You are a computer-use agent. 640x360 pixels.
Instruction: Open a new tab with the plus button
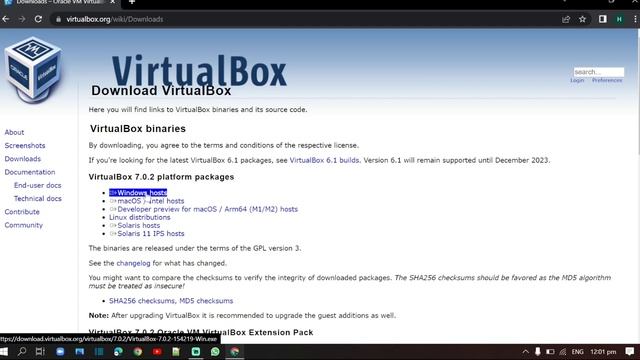[x=131, y=2]
